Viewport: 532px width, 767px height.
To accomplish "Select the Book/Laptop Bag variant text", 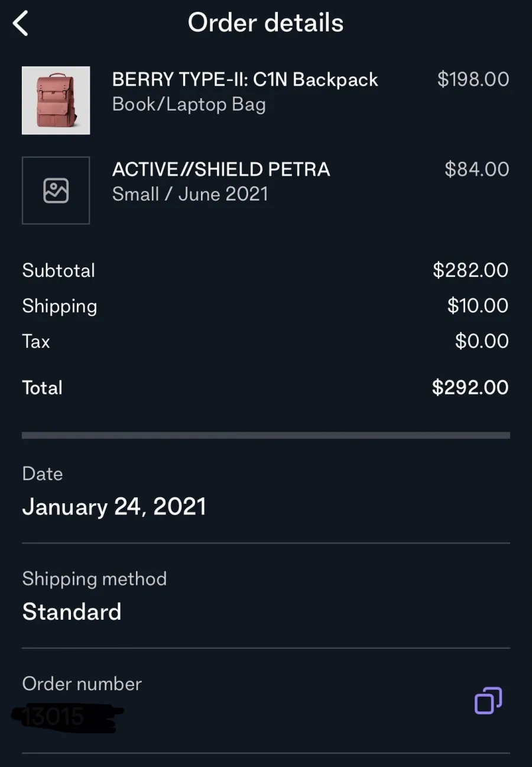I will [x=189, y=105].
